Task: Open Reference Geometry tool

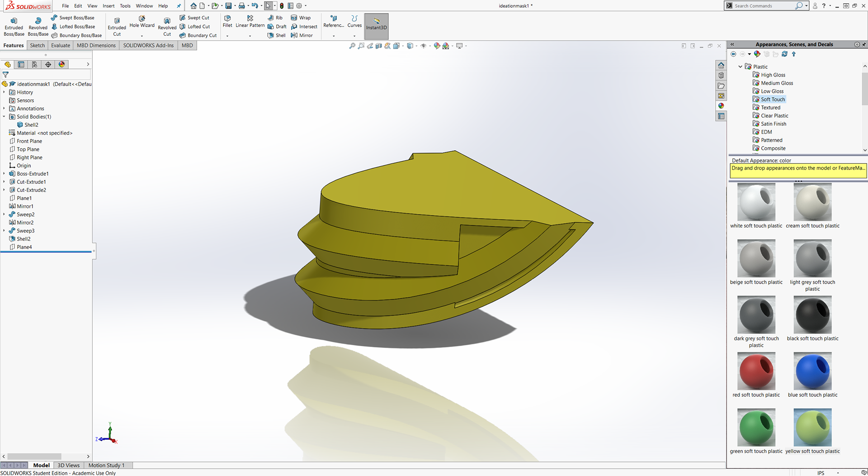Action: (334, 22)
